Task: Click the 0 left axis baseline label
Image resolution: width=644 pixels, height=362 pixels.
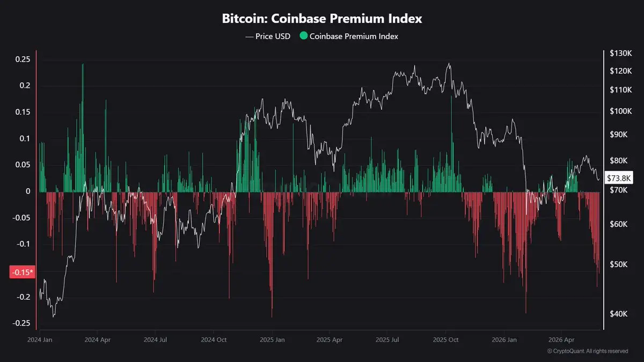Action: [x=28, y=191]
